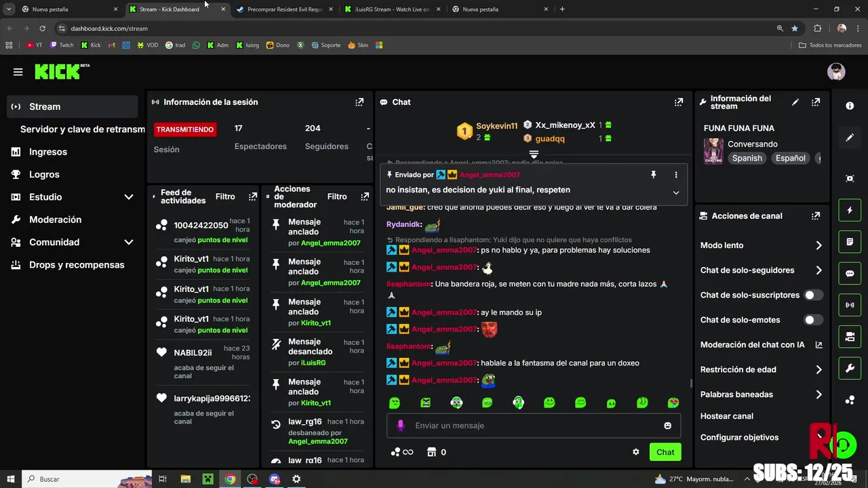Send message with green Chat button
The height and width of the screenshot is (488, 868).
tap(665, 452)
